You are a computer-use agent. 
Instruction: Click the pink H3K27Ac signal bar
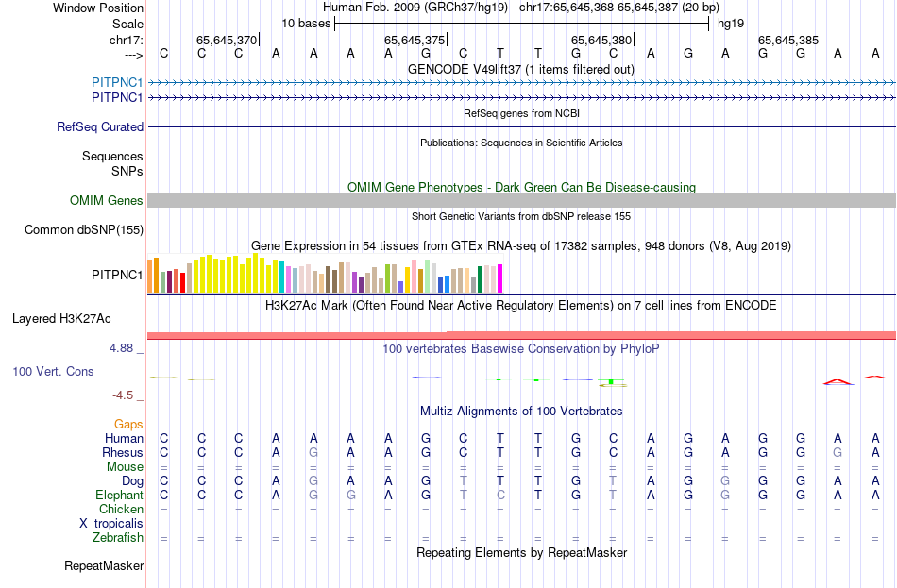pos(522,335)
